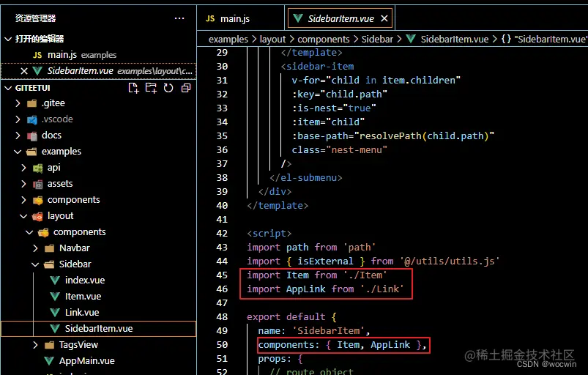Place cursor on "import path from 'path'"
The height and width of the screenshot is (375, 588).
[311, 248]
